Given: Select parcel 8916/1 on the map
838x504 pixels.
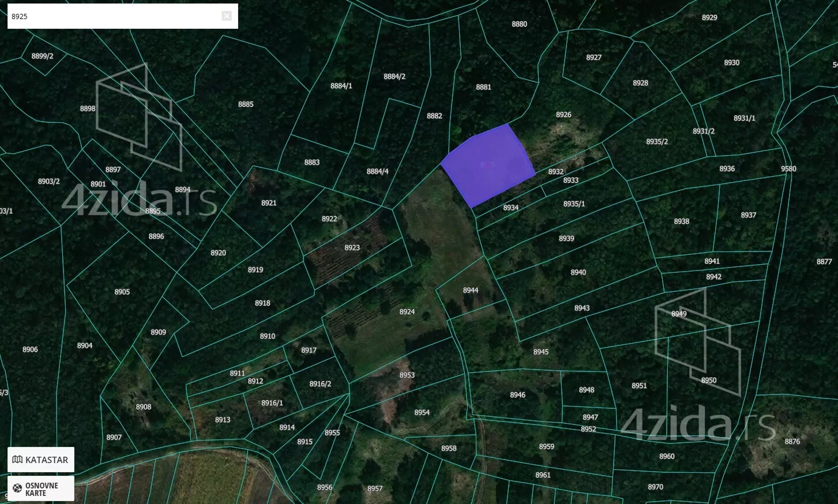Looking at the screenshot, I should click(272, 403).
